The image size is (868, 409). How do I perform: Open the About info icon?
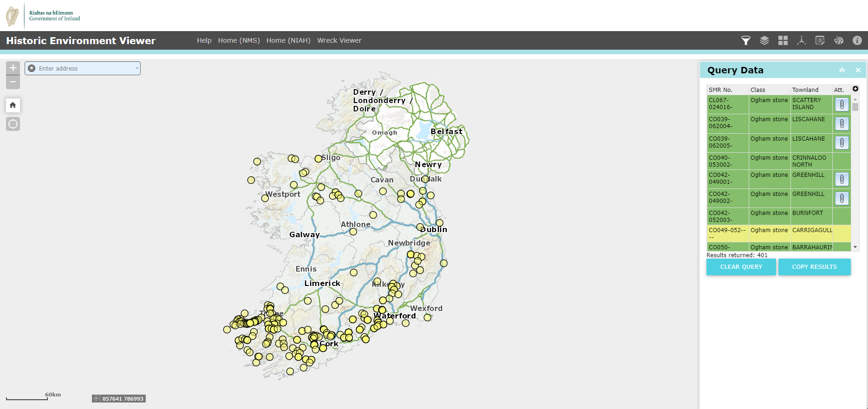point(857,40)
